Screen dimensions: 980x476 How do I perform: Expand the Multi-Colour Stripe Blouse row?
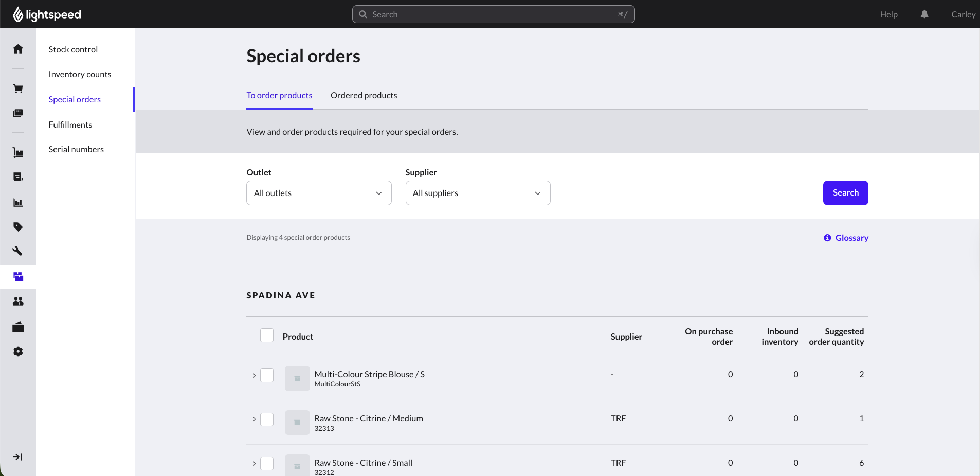click(x=254, y=376)
